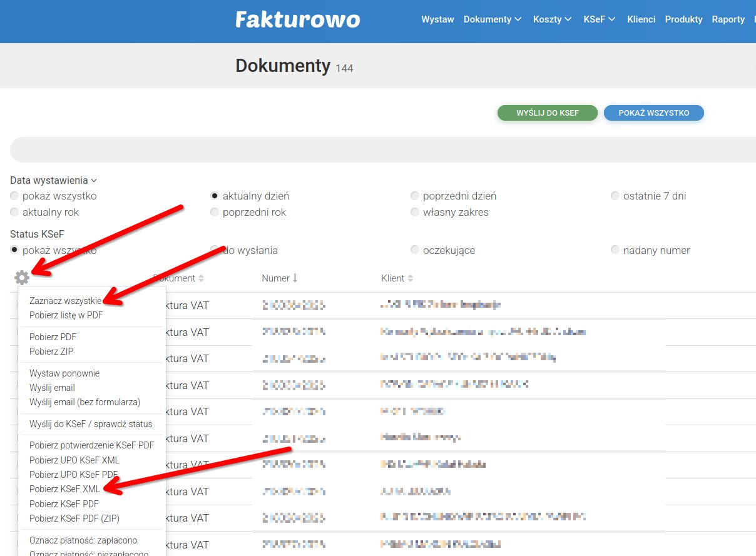This screenshot has height=556, width=756.
Task: Select 'poprzedni dzień' radio option
Action: coord(415,196)
